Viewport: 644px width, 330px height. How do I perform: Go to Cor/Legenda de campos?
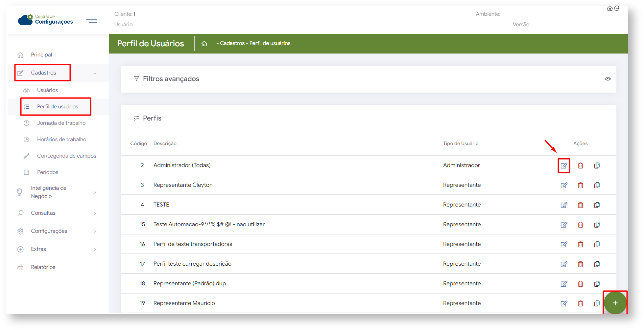pyautogui.click(x=66, y=156)
